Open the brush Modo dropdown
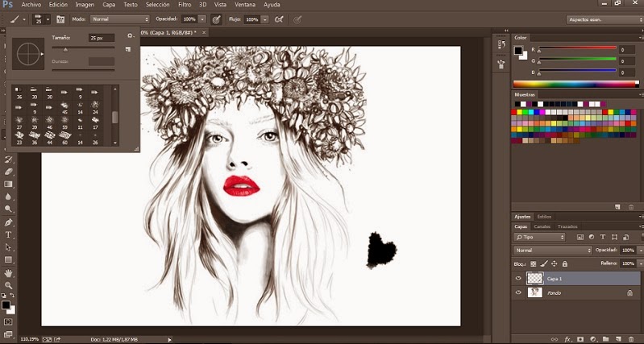The height and width of the screenshot is (344, 644). coord(118,18)
